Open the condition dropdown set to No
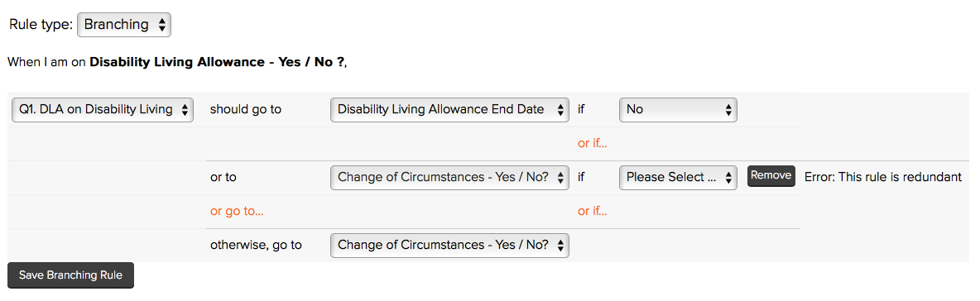 click(678, 110)
